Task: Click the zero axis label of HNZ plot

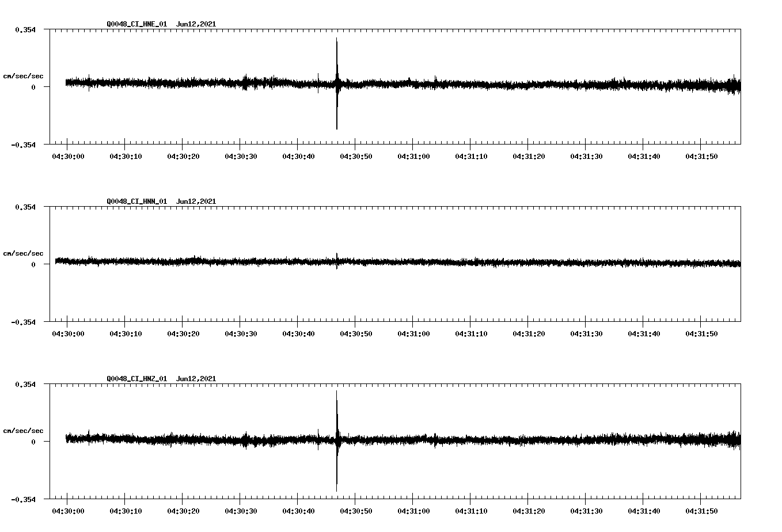Action: point(33,442)
